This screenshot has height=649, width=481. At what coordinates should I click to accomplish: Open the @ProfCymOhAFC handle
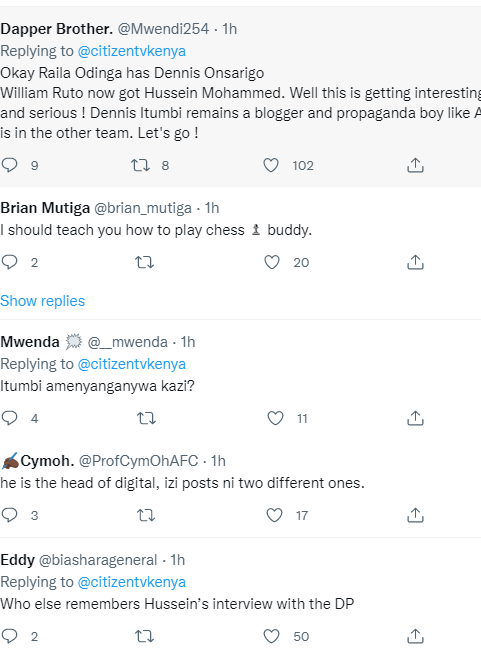point(138,461)
